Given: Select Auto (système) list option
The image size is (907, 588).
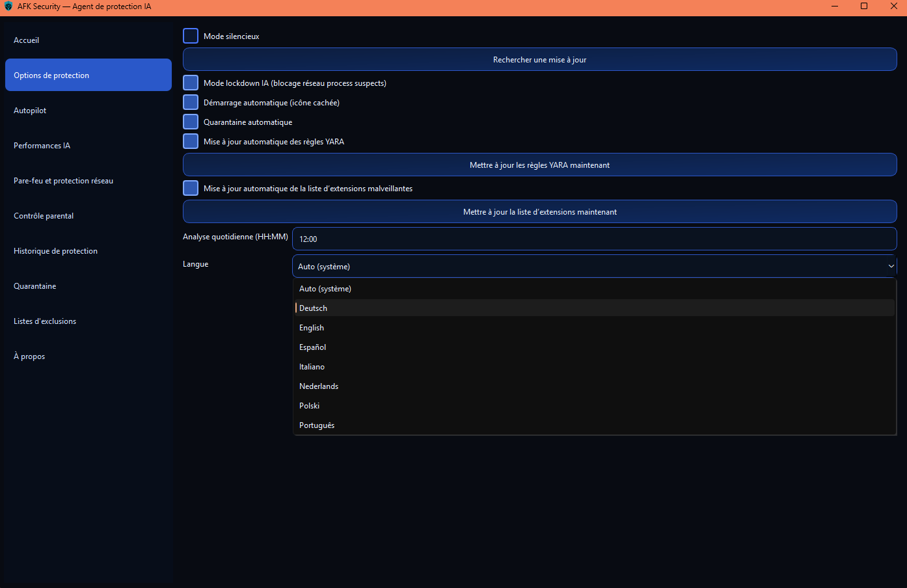Looking at the screenshot, I should tap(325, 289).
